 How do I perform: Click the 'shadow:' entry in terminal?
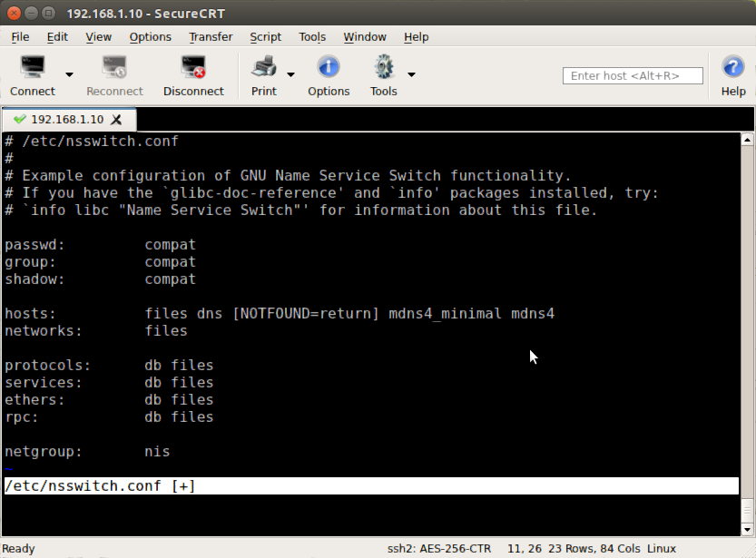(34, 279)
